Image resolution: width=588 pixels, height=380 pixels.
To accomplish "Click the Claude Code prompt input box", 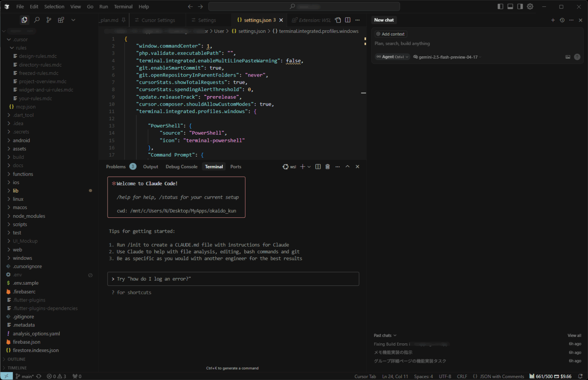I will pos(233,279).
